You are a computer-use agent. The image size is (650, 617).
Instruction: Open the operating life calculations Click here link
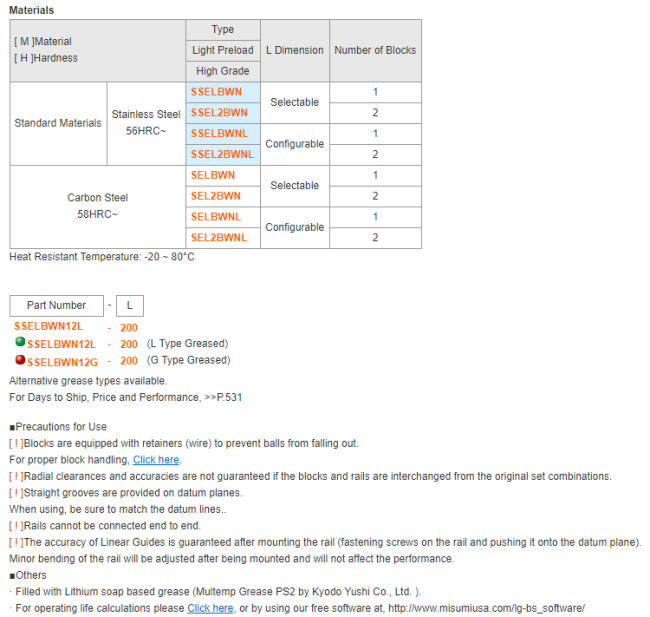(210, 608)
